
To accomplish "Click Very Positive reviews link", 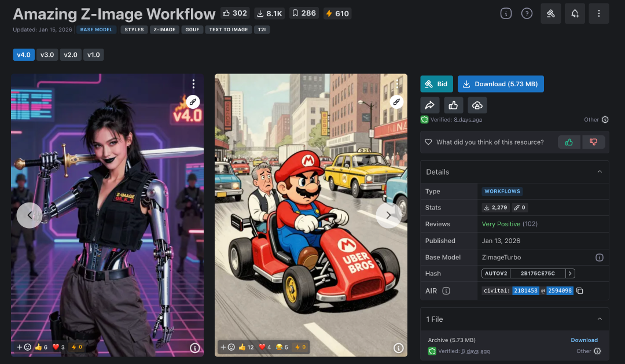I will coord(501,224).
